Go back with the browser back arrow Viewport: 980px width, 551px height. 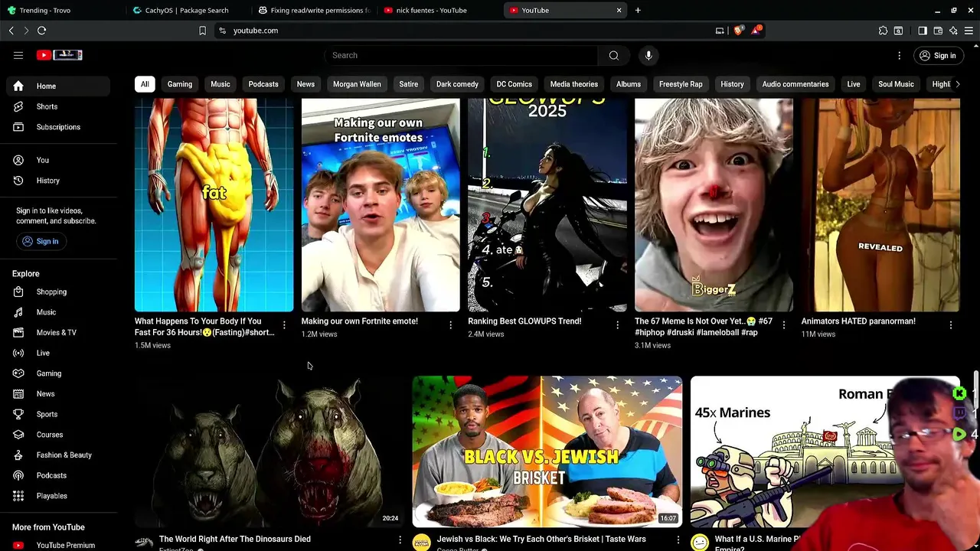click(11, 31)
